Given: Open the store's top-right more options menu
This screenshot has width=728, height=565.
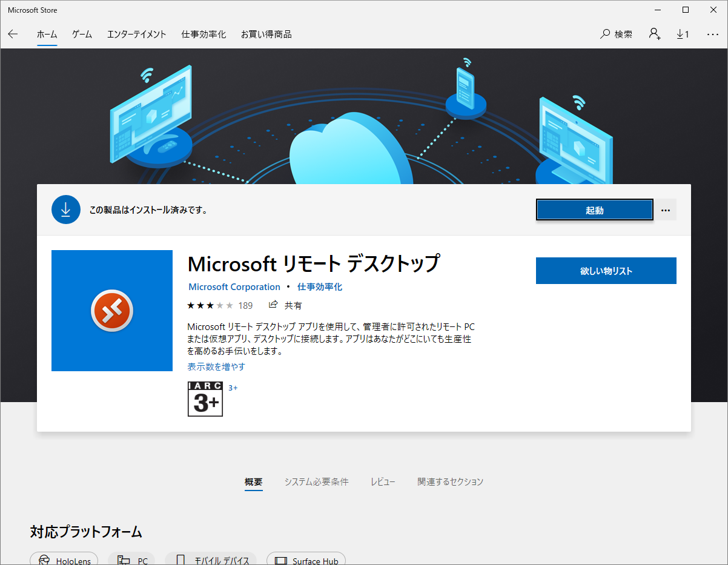Looking at the screenshot, I should pyautogui.click(x=712, y=35).
